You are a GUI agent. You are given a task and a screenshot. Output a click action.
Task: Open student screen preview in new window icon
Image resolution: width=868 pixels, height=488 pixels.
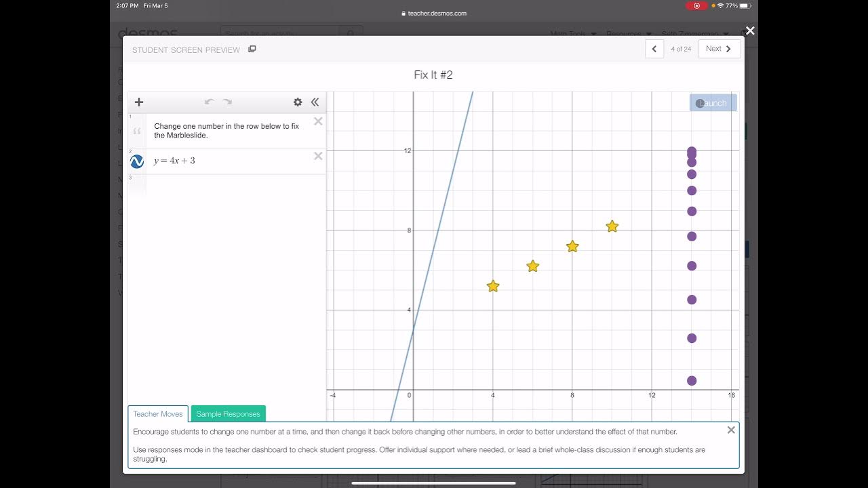pos(252,49)
